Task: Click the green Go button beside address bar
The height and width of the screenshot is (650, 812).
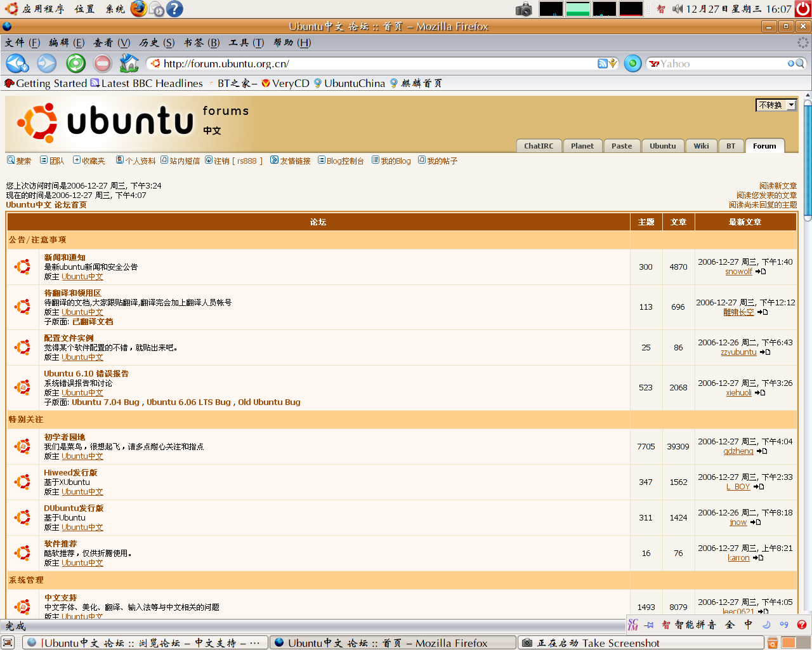Action: (x=632, y=63)
